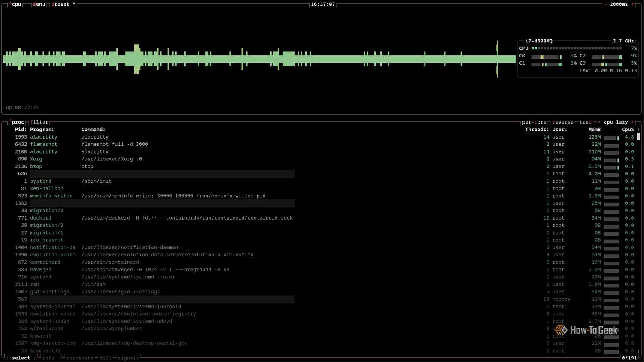The height and width of the screenshot is (362, 644).
Task: Click the 2000ms update interval value
Action: click(619, 4)
